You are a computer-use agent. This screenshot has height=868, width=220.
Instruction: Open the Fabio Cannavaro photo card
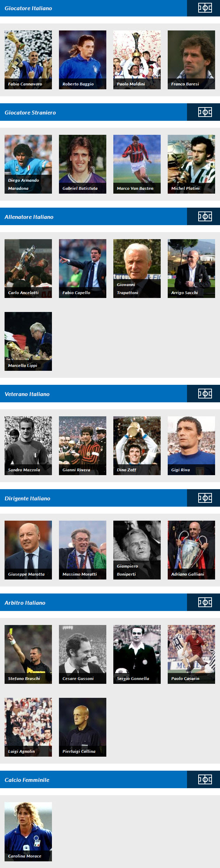pos(28,60)
